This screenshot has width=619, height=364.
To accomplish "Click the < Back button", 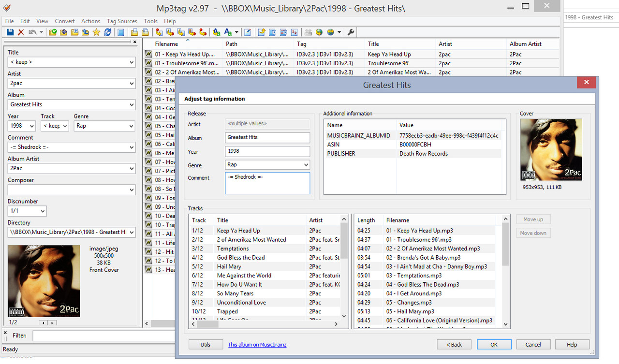I will 454,345.
